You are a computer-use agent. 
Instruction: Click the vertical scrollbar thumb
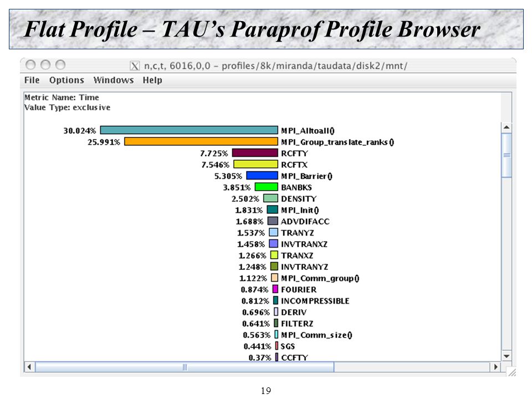tap(507, 155)
